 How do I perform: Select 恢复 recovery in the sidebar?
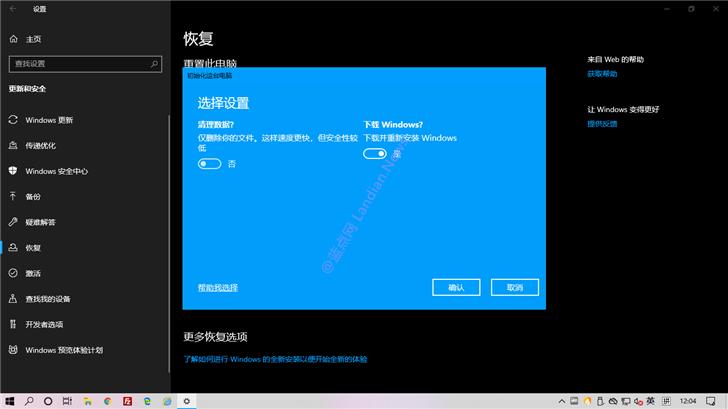click(32, 248)
